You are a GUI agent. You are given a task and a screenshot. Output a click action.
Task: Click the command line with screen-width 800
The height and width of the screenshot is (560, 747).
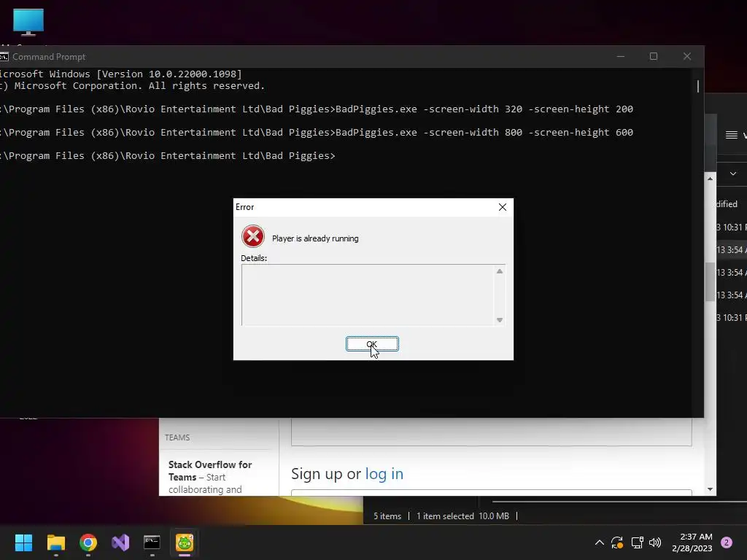tap(317, 133)
